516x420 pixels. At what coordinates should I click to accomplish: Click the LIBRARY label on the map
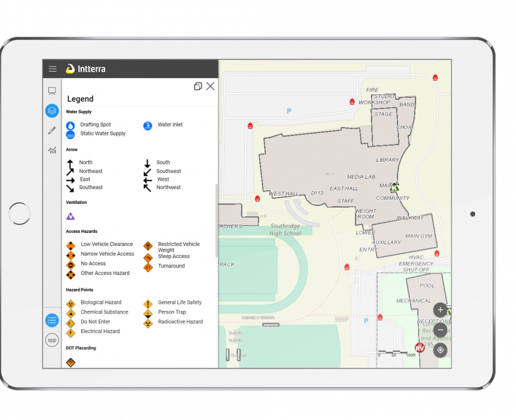(x=388, y=160)
